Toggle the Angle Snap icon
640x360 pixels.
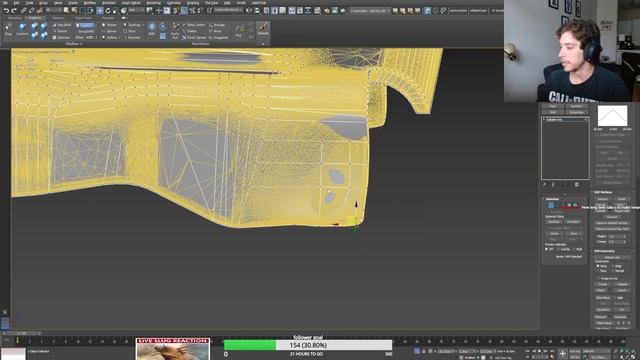point(184,11)
